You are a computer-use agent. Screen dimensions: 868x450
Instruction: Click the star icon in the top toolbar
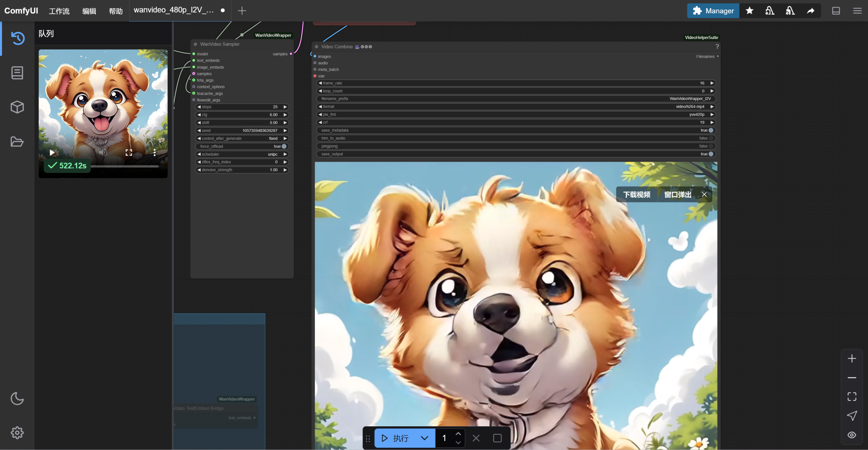[x=749, y=11]
